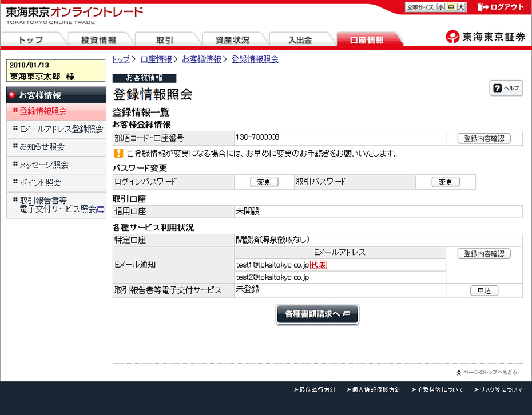This screenshot has width=532, height=415.
Task: Open the リスク等について footer link
Action: [x=498, y=390]
